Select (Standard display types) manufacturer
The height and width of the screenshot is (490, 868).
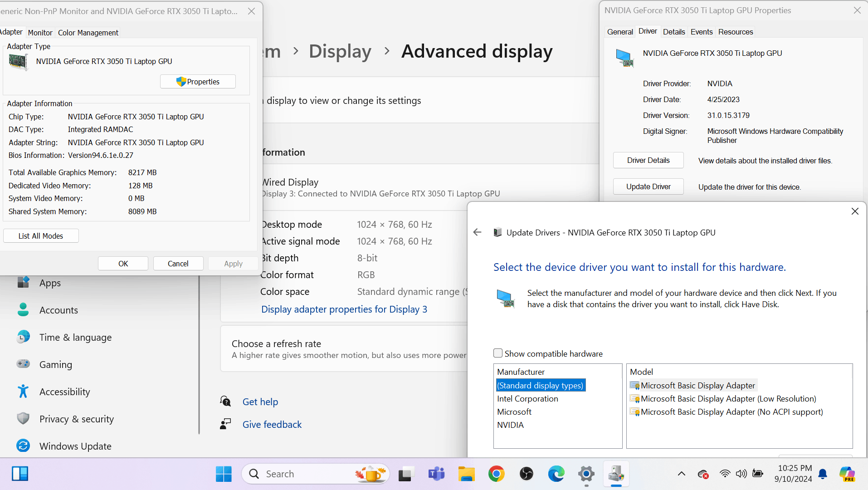pos(541,385)
